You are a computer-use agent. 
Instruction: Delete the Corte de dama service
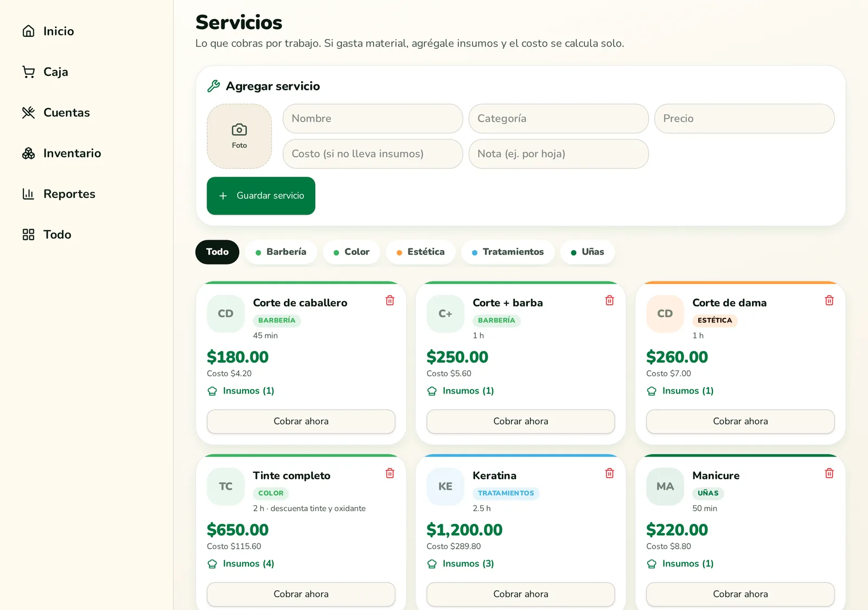[829, 300]
